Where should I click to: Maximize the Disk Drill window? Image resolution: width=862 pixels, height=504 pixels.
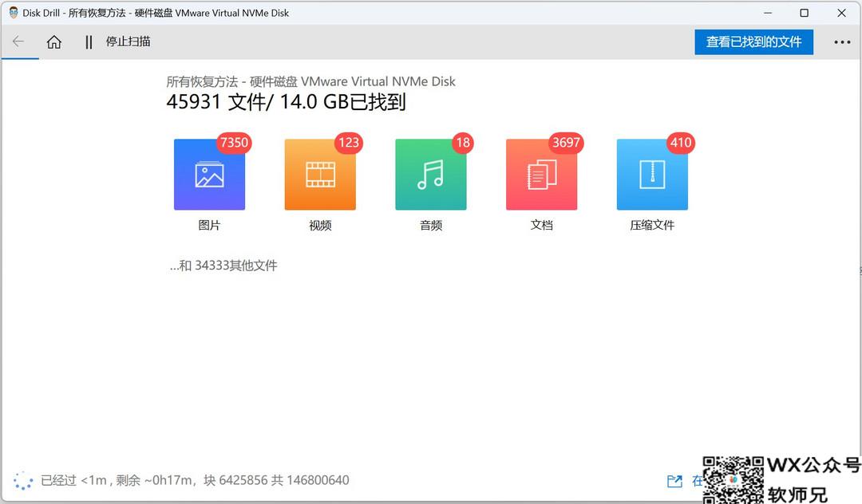coord(805,13)
